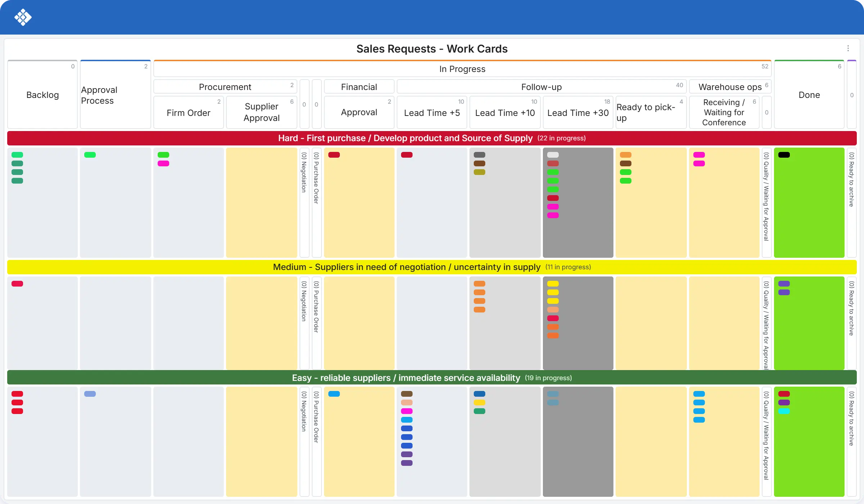Click the Follow-up group header
Screen dimensions: 864x504
(541, 87)
